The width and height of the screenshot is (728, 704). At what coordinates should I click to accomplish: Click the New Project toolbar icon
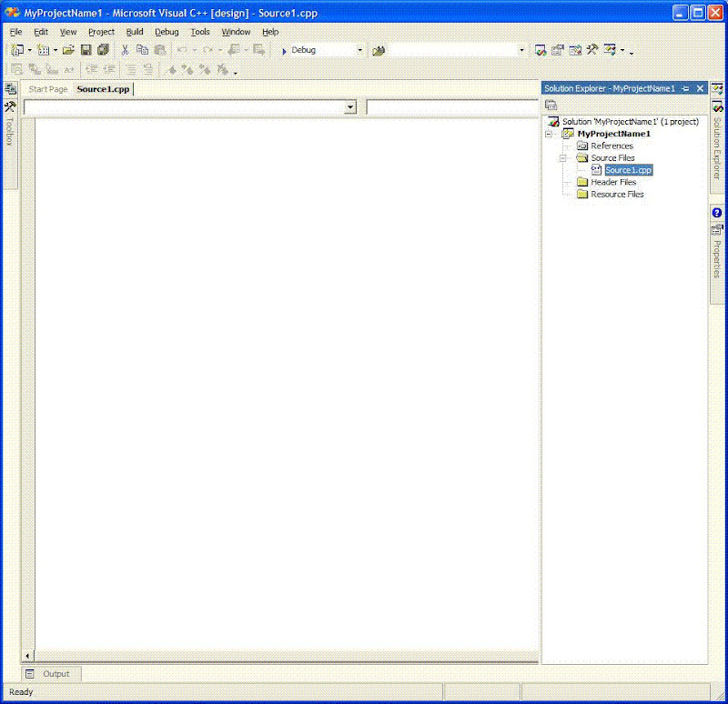[17, 50]
